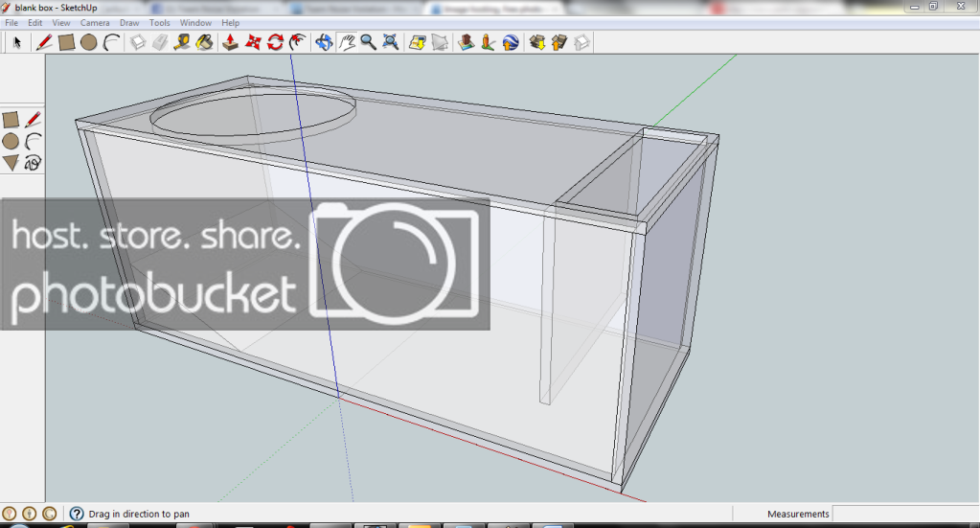The image size is (980, 528).
Task: Click the Share Model icon
Action: point(559,42)
